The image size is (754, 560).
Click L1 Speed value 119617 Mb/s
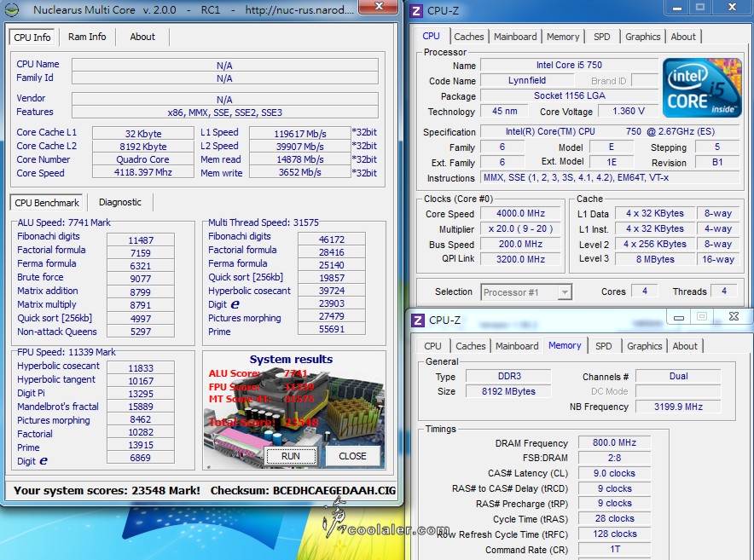coord(300,133)
